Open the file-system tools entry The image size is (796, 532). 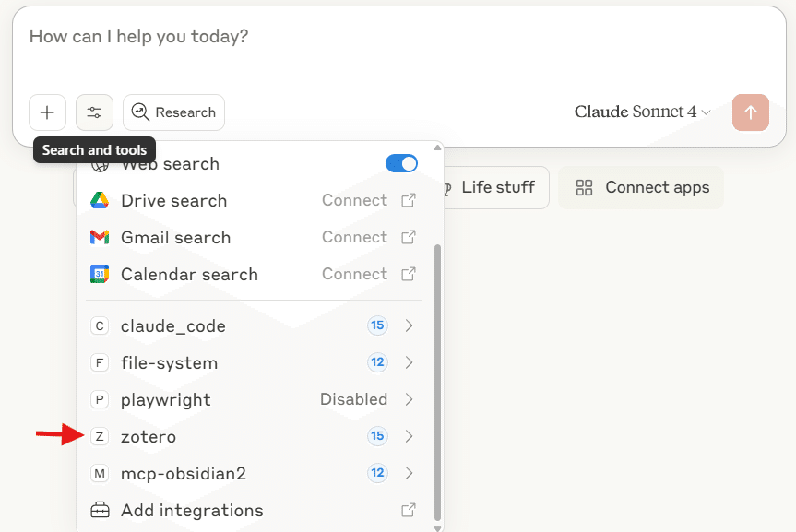254,362
